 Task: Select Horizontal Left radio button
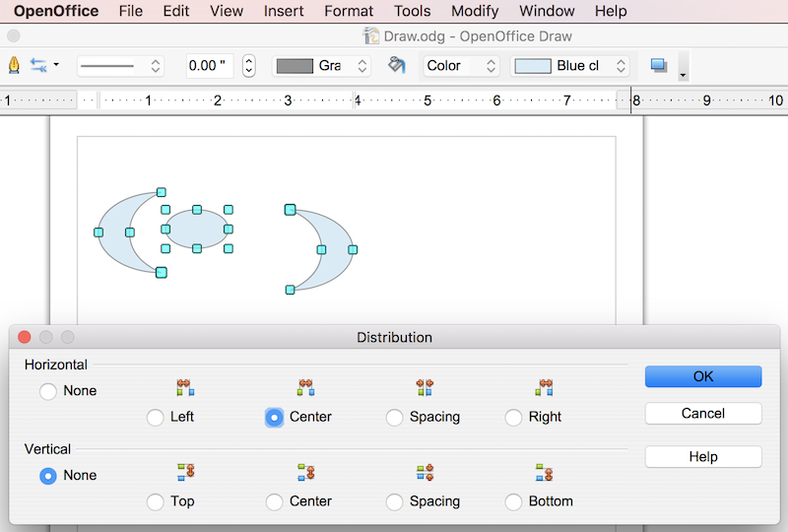click(x=156, y=417)
